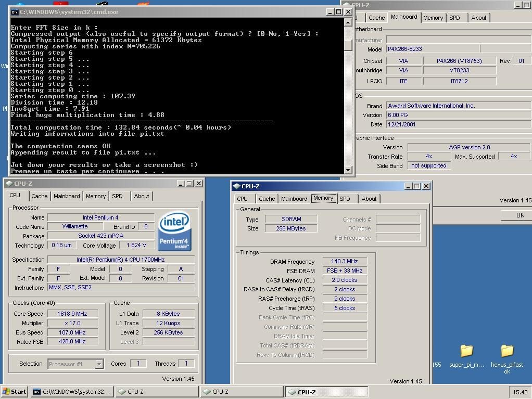Select Memory tab in Memory window
The height and width of the screenshot is (399, 532).
coord(323,198)
